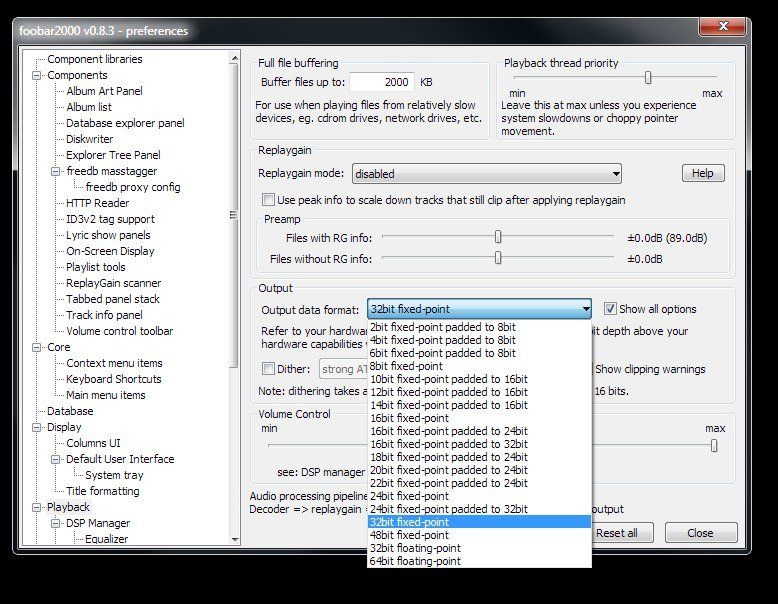Click the Close button
778x604 pixels.
click(701, 533)
